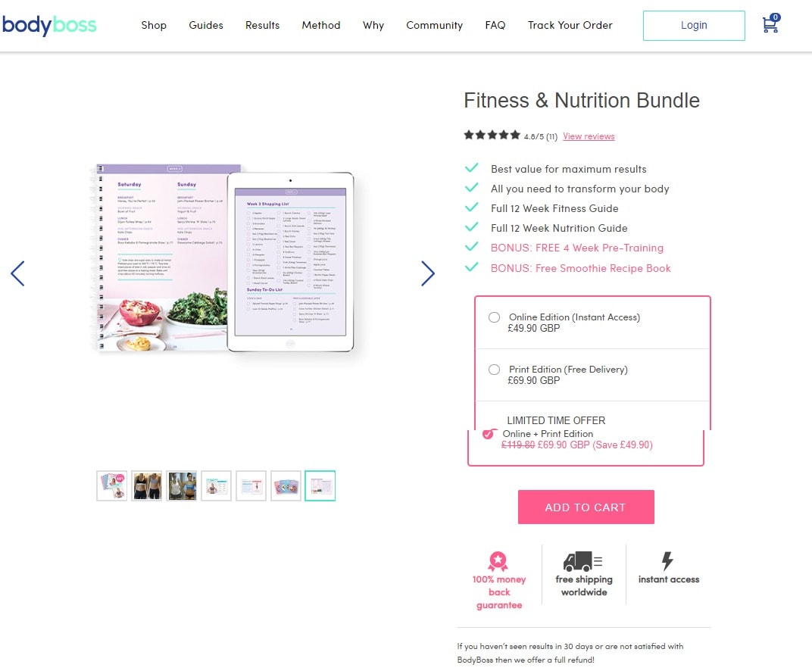Select the guide covers thumbnail
The image size is (812, 671).
[286, 485]
